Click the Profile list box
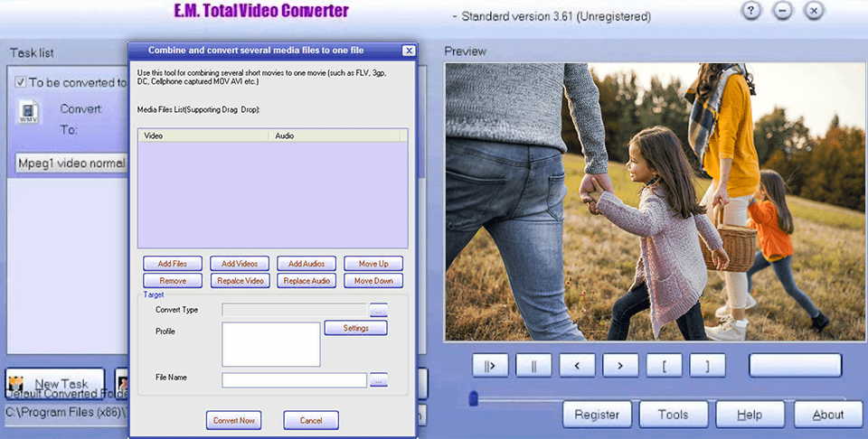 tap(271, 344)
